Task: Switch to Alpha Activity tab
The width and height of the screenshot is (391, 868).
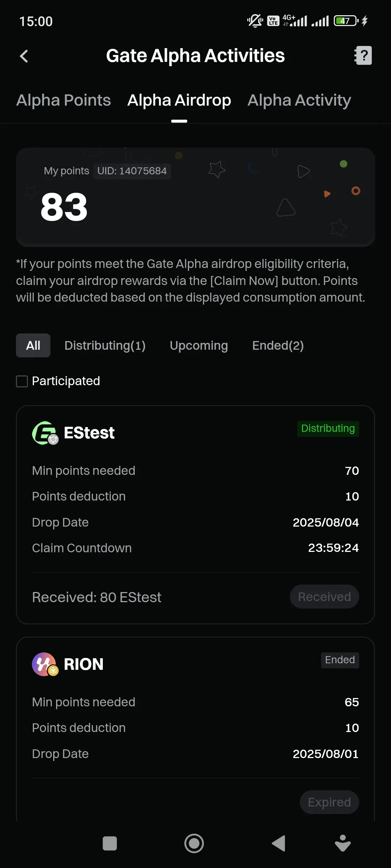Action: [x=299, y=100]
